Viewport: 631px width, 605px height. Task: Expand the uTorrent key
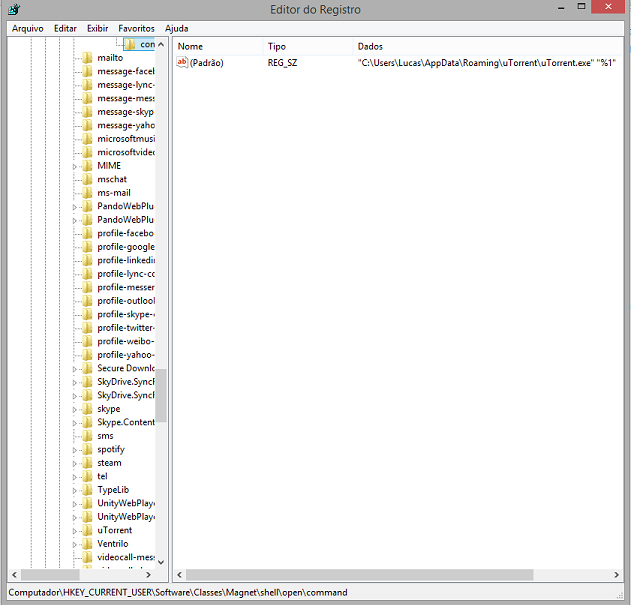[74, 531]
